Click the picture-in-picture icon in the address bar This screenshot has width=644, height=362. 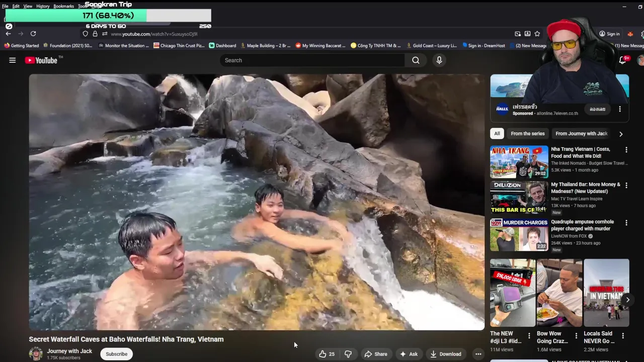(x=518, y=34)
